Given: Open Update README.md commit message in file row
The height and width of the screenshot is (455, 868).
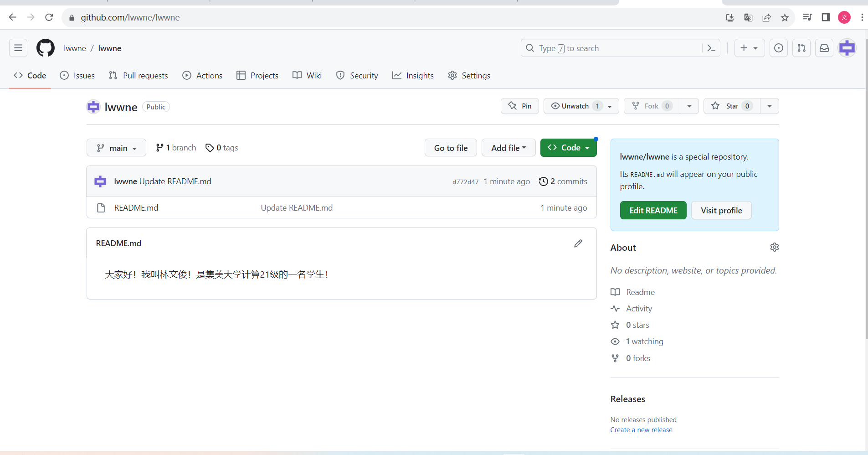Looking at the screenshot, I should tap(297, 208).
